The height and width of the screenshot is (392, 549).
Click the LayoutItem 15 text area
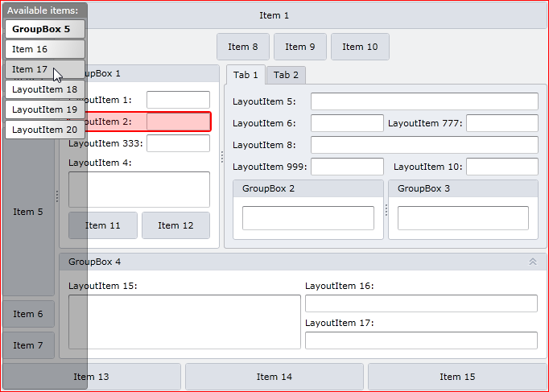point(184,322)
